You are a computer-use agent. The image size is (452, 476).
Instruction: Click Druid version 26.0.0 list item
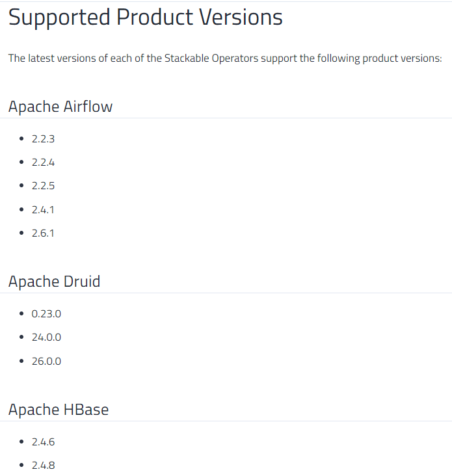[x=46, y=362]
